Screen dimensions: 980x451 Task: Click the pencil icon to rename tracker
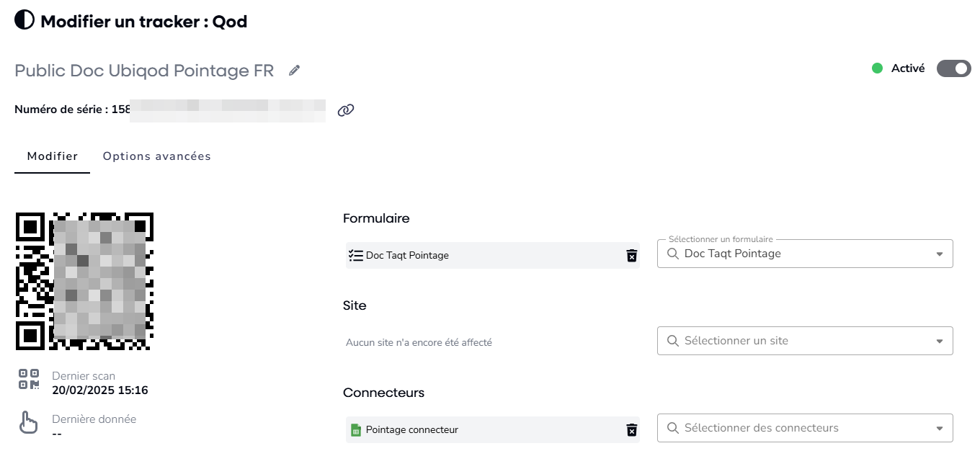(x=294, y=71)
